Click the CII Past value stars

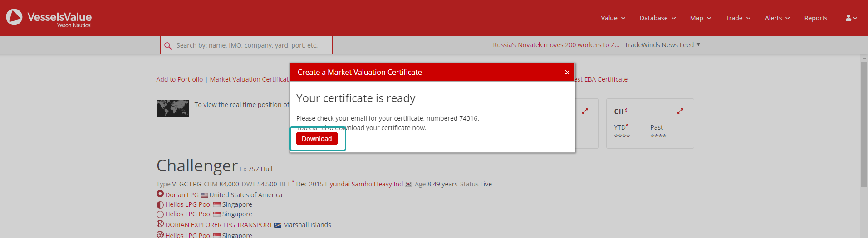[x=658, y=136]
